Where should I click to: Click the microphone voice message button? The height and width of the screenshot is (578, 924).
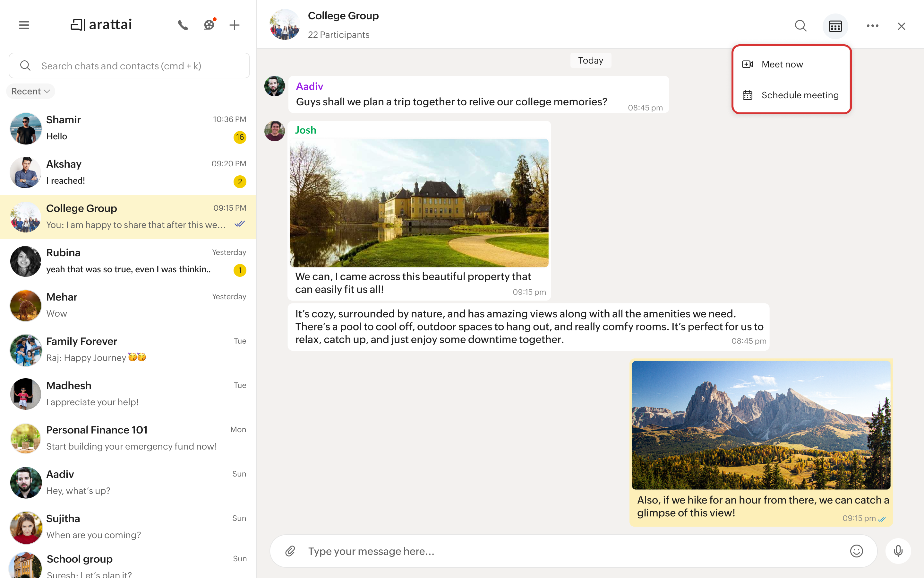898,551
